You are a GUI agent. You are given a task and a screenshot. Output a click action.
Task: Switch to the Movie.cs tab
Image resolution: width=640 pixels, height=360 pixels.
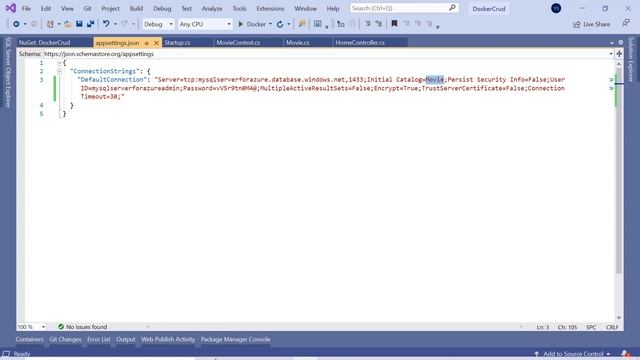tap(308, 42)
